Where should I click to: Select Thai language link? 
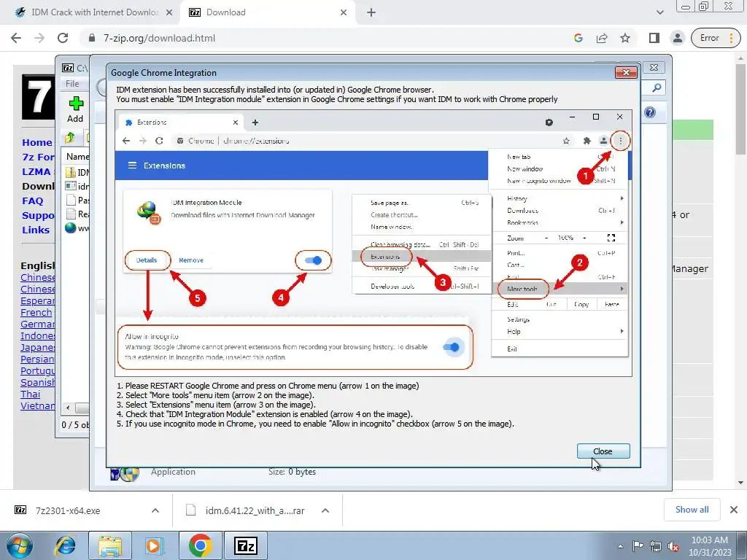pyautogui.click(x=30, y=394)
